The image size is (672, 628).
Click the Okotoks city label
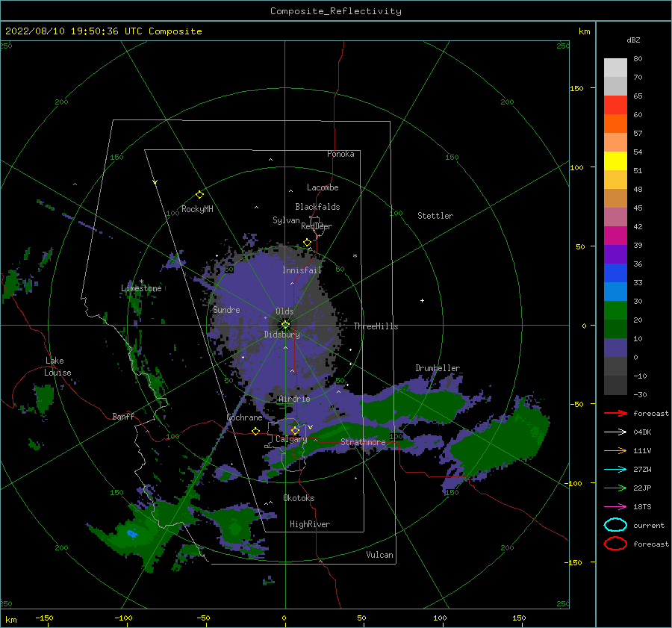point(299,498)
